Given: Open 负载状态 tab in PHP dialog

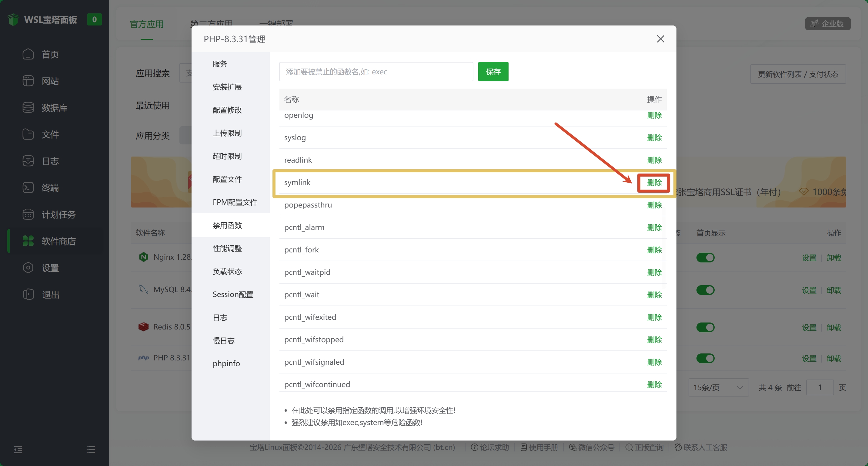Looking at the screenshot, I should pyautogui.click(x=230, y=272).
